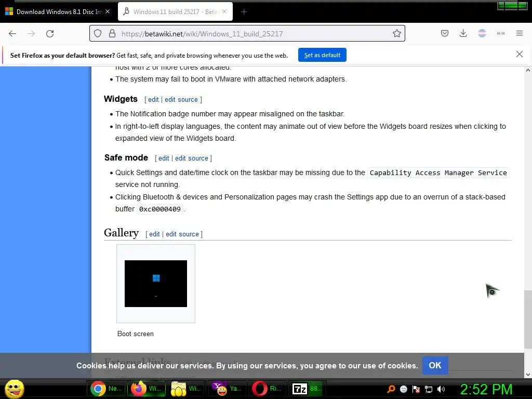
Task: Open edit source for Safe mode
Action: coord(192,158)
